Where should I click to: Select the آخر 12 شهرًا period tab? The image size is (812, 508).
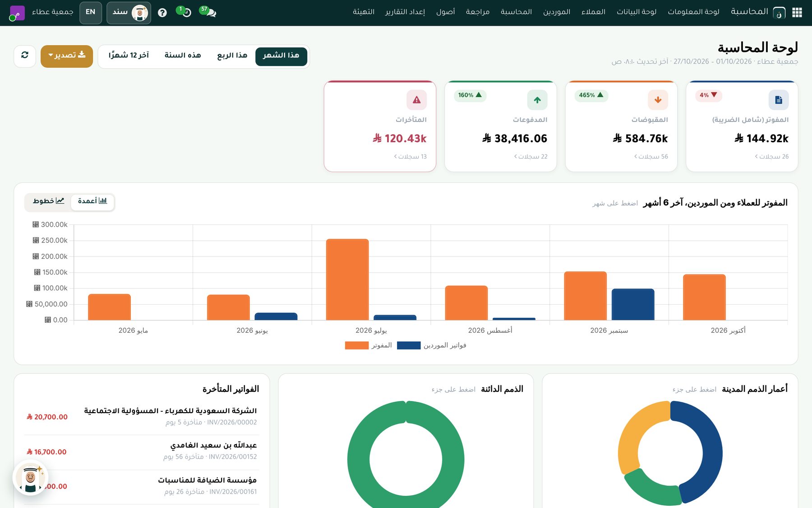pos(129,56)
